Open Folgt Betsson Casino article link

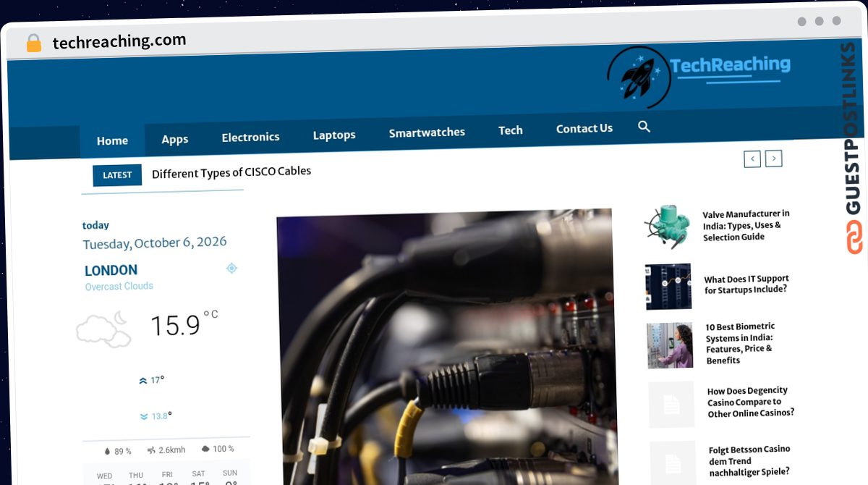tap(749, 460)
